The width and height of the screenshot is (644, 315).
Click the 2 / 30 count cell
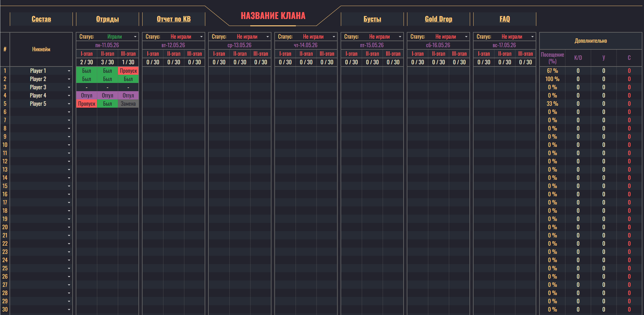tap(86, 62)
